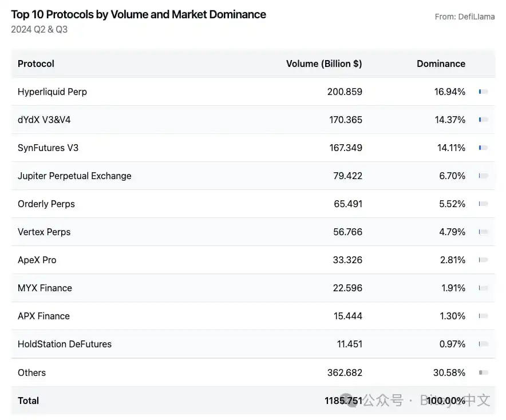506x420 pixels.
Task: Click the Others row dominance bar
Action: click(x=483, y=373)
